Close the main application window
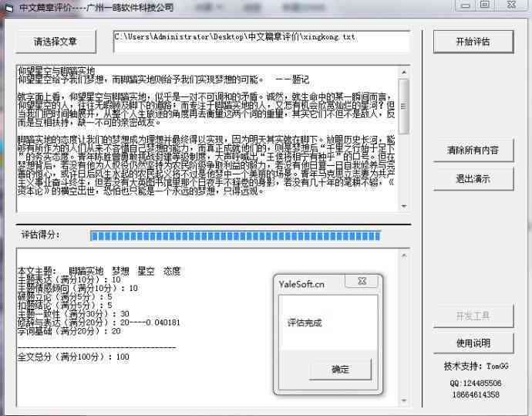The image size is (532, 416). click(x=512, y=5)
